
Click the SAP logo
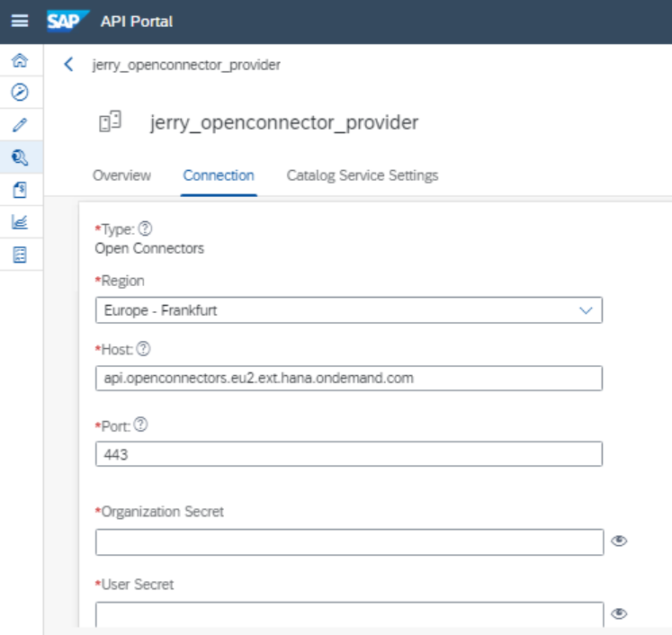click(x=66, y=21)
